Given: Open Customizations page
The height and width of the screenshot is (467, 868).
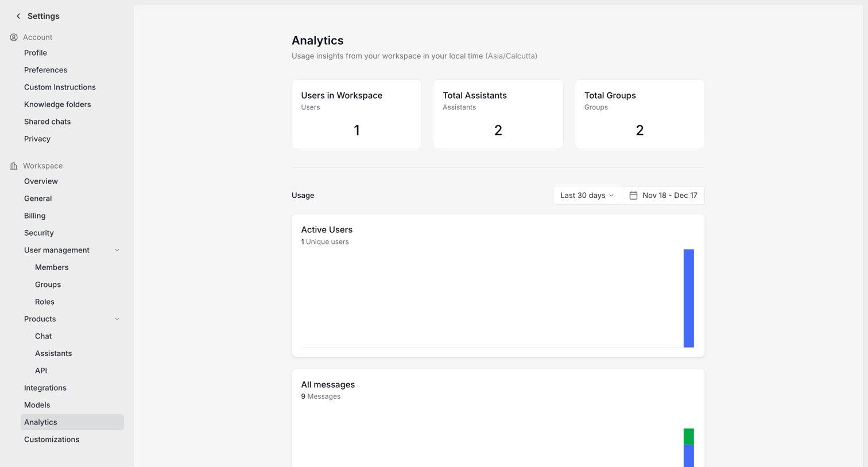Looking at the screenshot, I should pos(52,439).
